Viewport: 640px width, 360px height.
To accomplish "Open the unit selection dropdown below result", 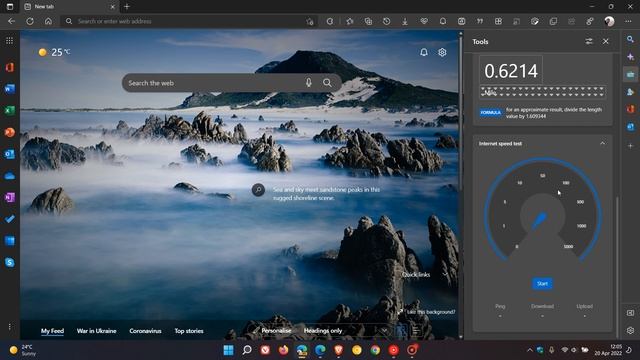I will [542, 92].
